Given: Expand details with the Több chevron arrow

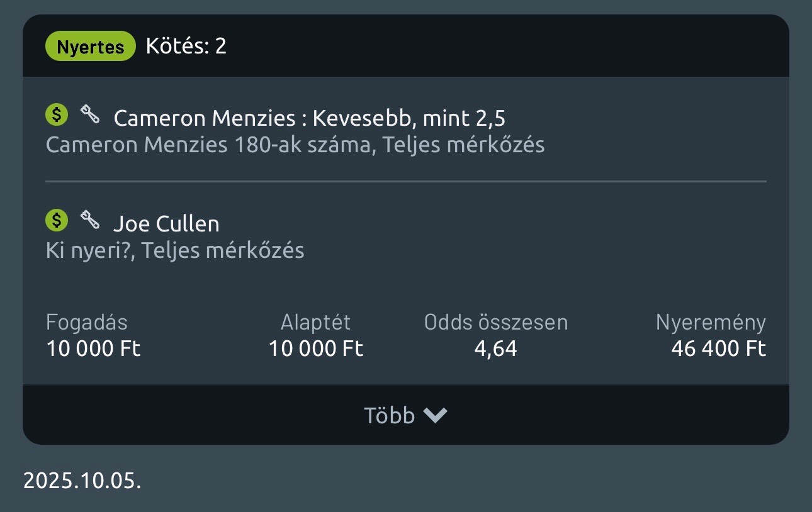Looking at the screenshot, I should pos(435,415).
